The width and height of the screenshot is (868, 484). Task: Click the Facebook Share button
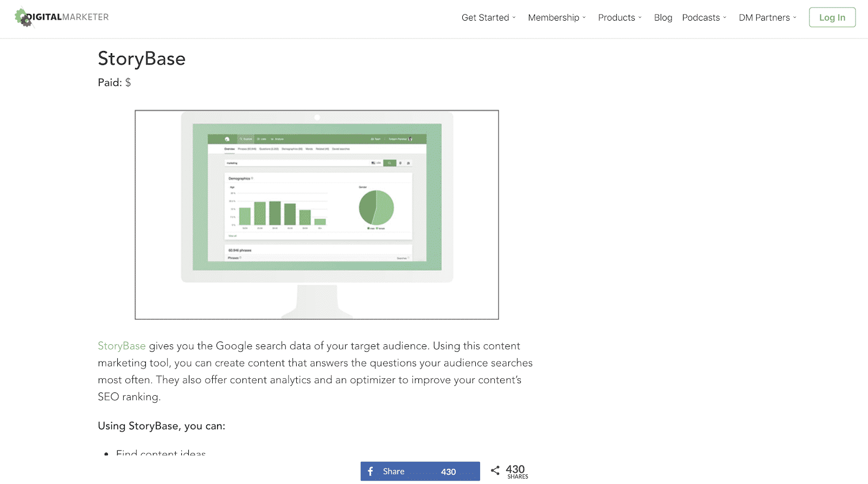coord(420,472)
